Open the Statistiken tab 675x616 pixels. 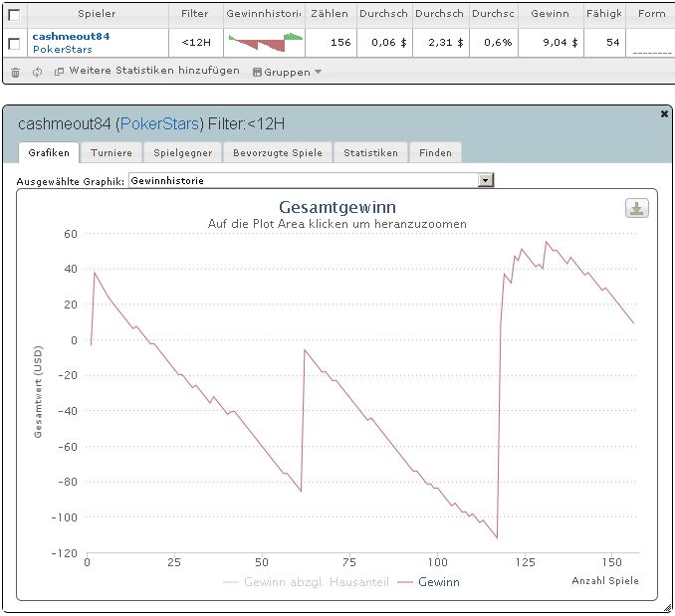click(x=370, y=152)
